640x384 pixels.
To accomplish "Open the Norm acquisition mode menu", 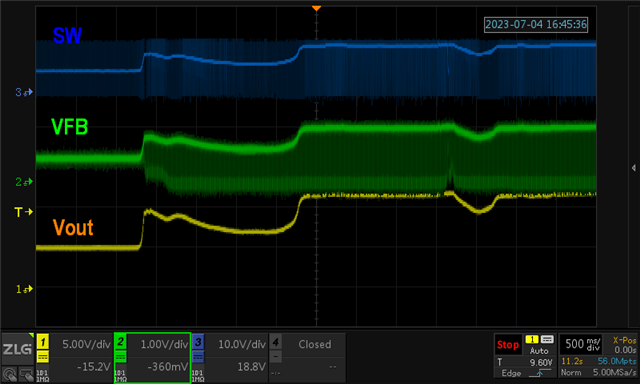I will [570, 372].
